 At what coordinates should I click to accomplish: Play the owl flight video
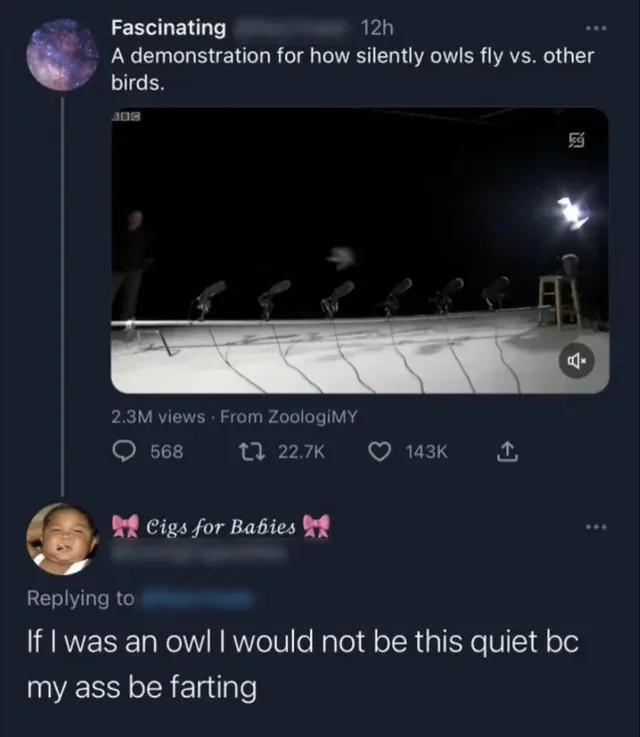pyautogui.click(x=358, y=250)
